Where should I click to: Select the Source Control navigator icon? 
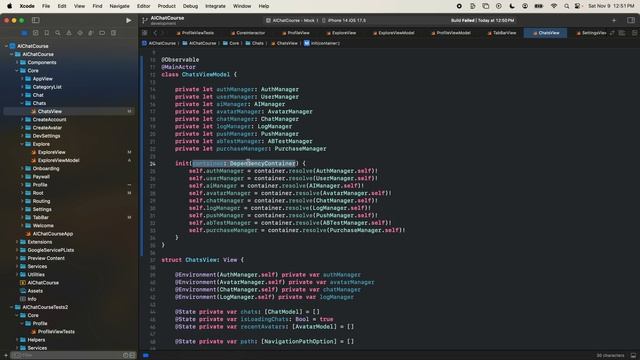click(36, 33)
